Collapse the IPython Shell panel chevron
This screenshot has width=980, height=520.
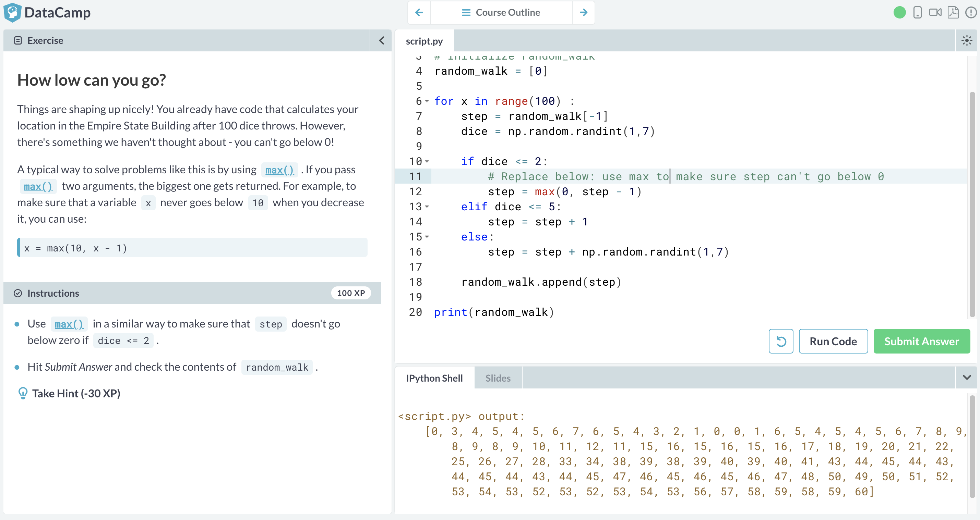point(966,377)
